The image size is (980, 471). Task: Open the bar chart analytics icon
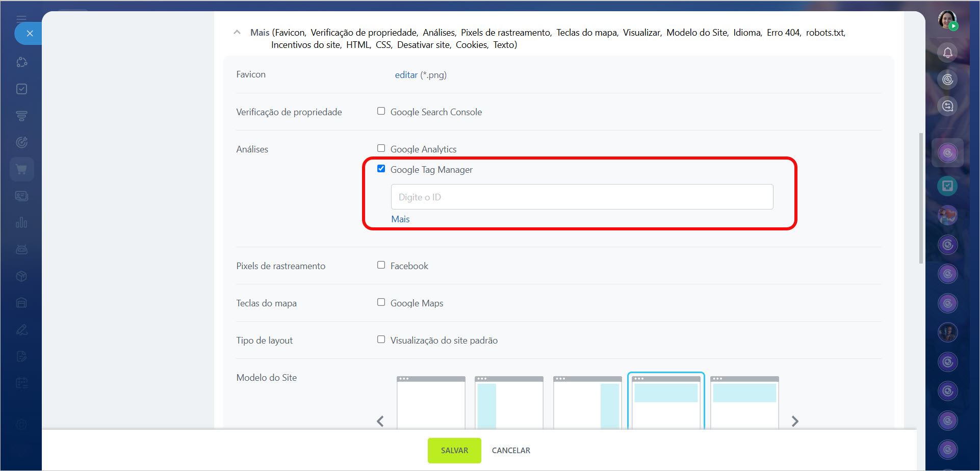pyautogui.click(x=21, y=223)
